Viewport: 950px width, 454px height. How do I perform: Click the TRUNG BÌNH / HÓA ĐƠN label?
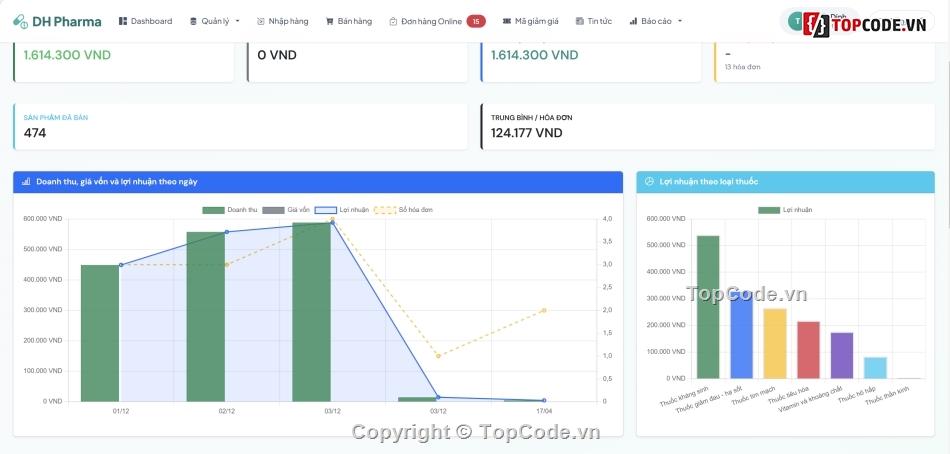pyautogui.click(x=531, y=118)
